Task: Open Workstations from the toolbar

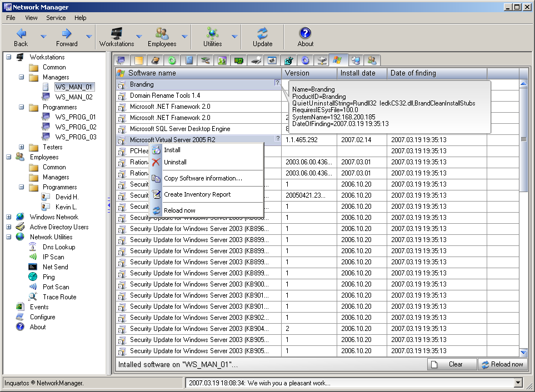Action: [117, 37]
